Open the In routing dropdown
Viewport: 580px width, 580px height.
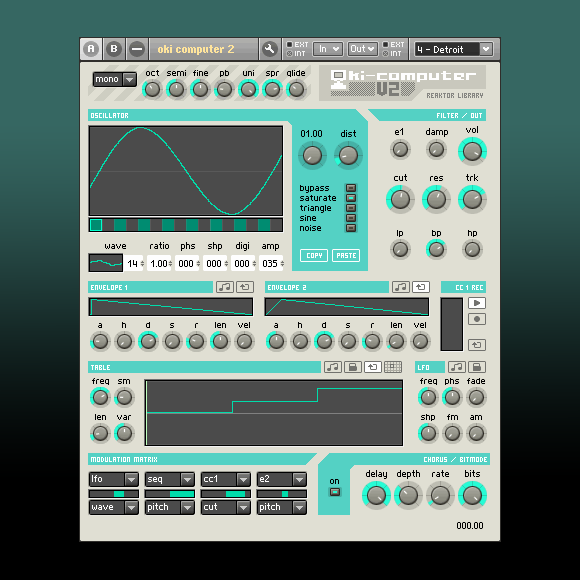pos(328,49)
